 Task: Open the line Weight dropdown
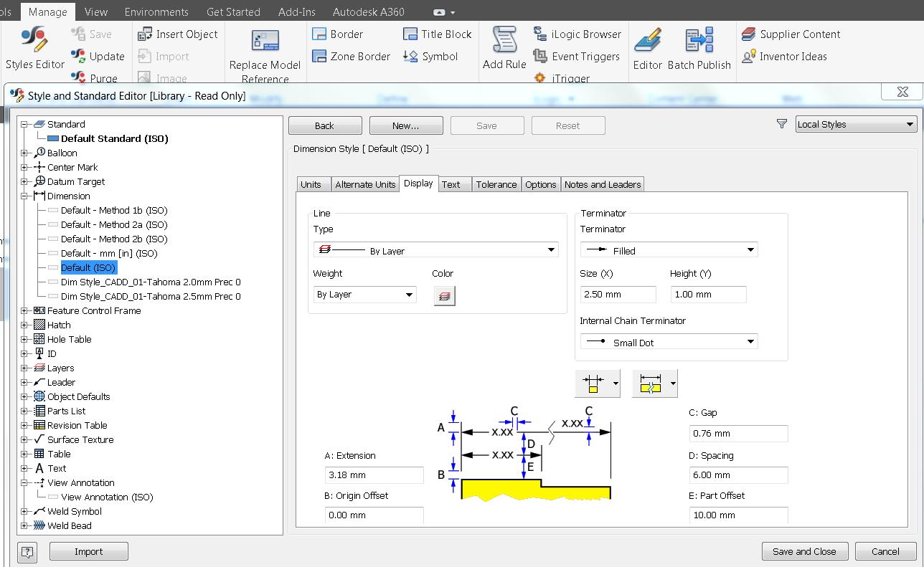tap(364, 295)
